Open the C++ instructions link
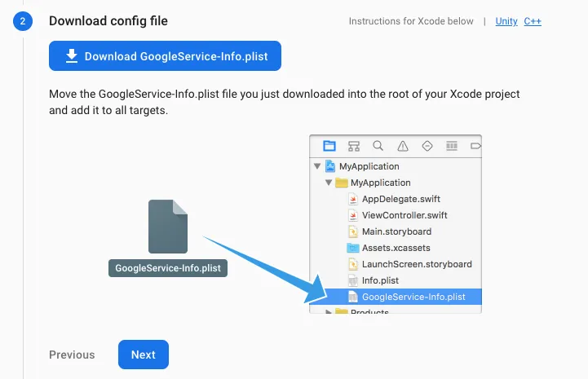Image resolution: width=588 pixels, height=379 pixels. point(533,21)
